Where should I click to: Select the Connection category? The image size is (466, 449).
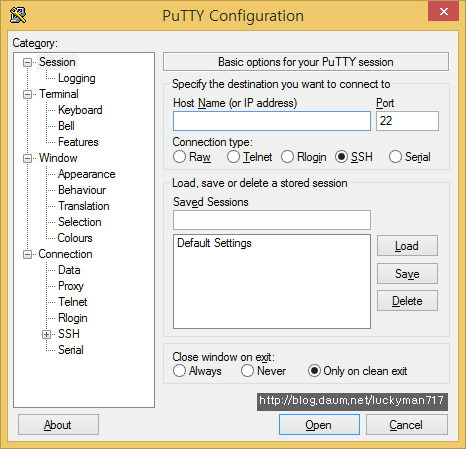pos(65,254)
